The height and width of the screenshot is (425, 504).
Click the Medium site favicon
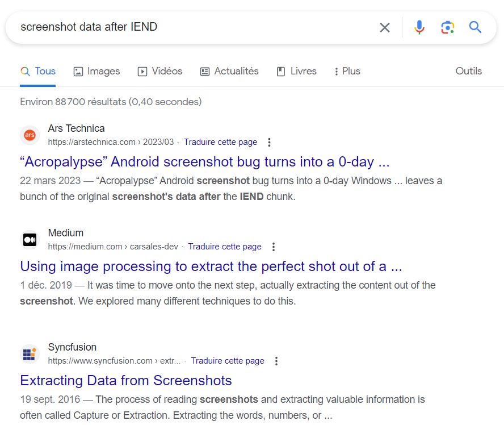tap(30, 240)
